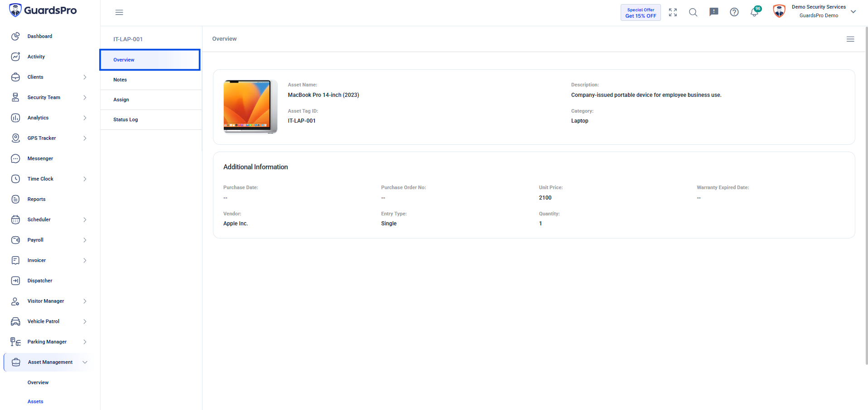Open Dashboard label in sidebar
The image size is (868, 410).
coord(40,36)
